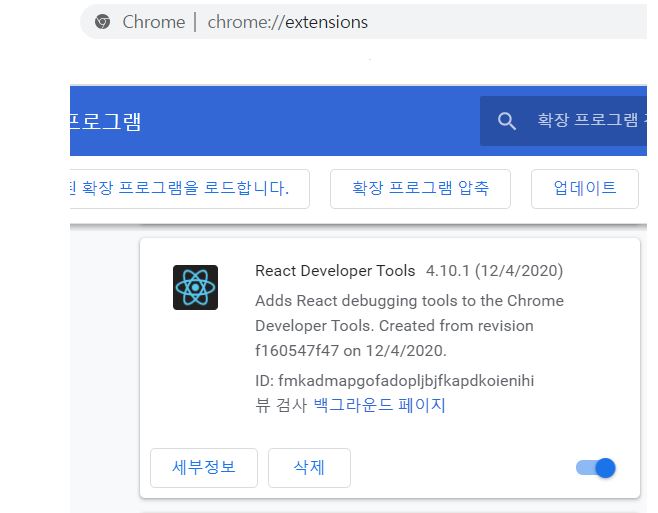Click the React Developer Tools atom icon
Image resolution: width=658 pixels, height=513 pixels.
pos(195,287)
